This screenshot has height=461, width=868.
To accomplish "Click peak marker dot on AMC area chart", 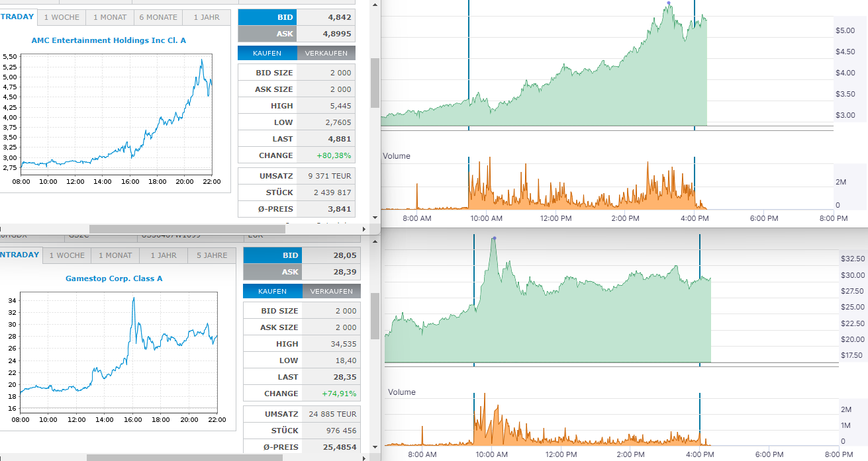I will click(669, 3).
